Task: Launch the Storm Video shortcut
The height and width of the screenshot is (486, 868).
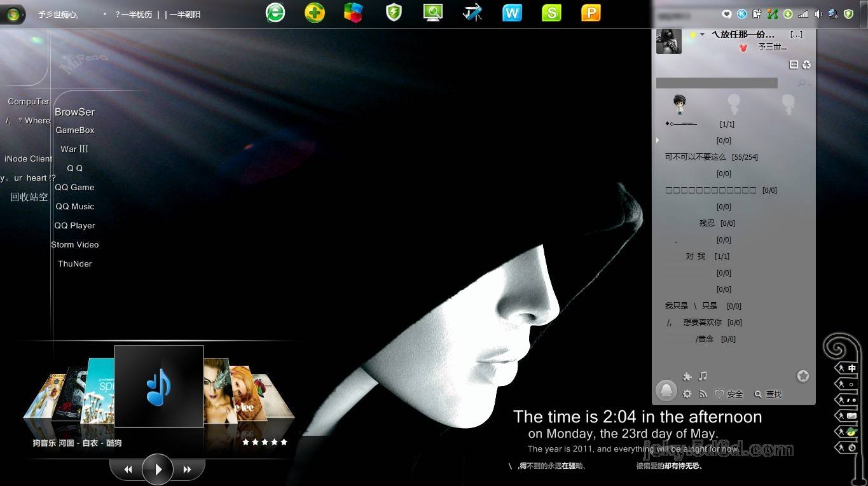Action: [75, 245]
